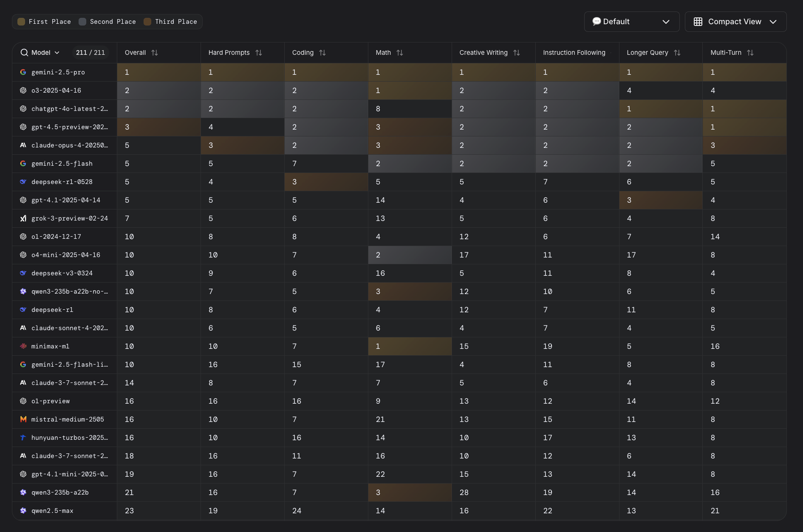Click the Third Place color swatch
The image size is (803, 532).
[x=147, y=22]
